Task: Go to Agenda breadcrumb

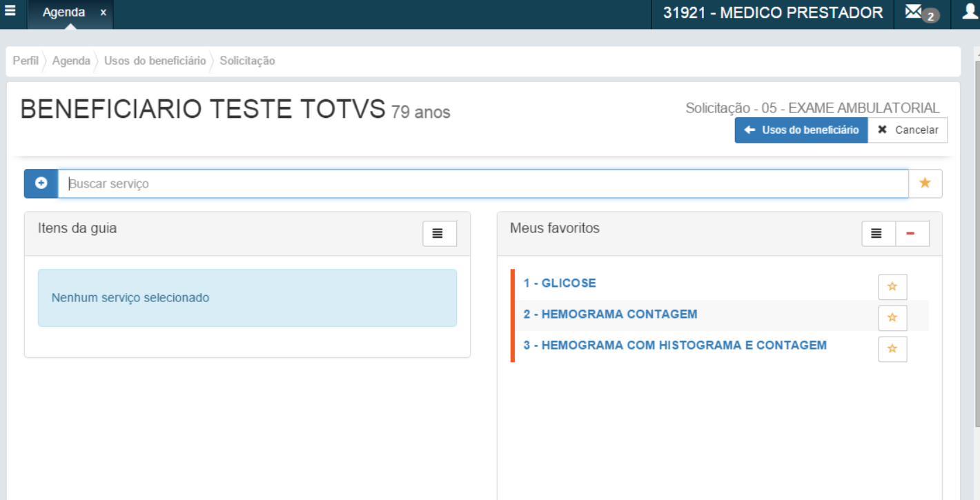Action: 71,61
